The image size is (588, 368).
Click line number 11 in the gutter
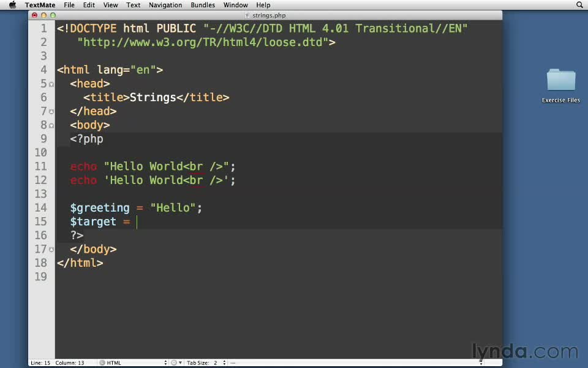pyautogui.click(x=40, y=166)
